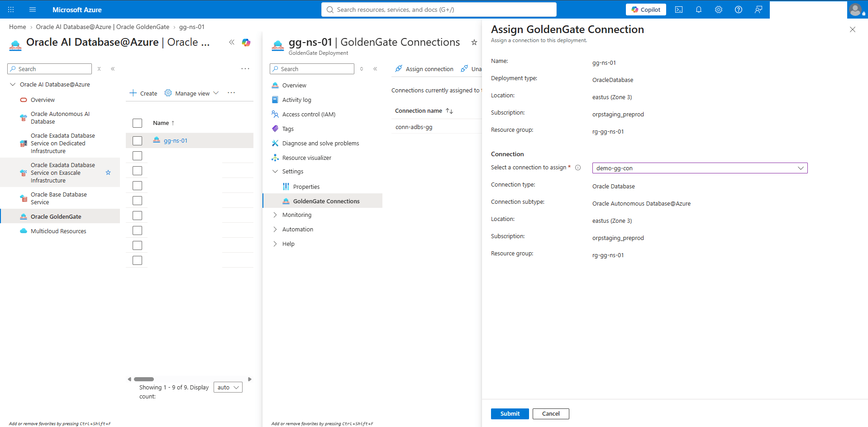Check the fourth row checkbox beneath the gg-ns-01 row
868x427 pixels.
click(138, 201)
